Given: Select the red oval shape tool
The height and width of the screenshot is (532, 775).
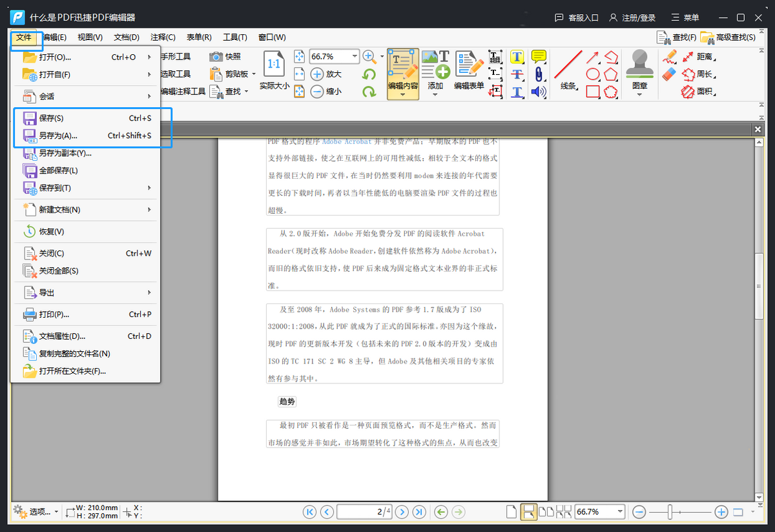Looking at the screenshot, I should pyautogui.click(x=593, y=74).
